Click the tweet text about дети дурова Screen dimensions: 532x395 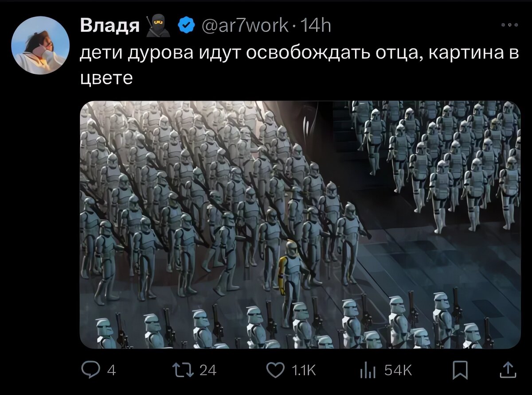tap(299, 66)
